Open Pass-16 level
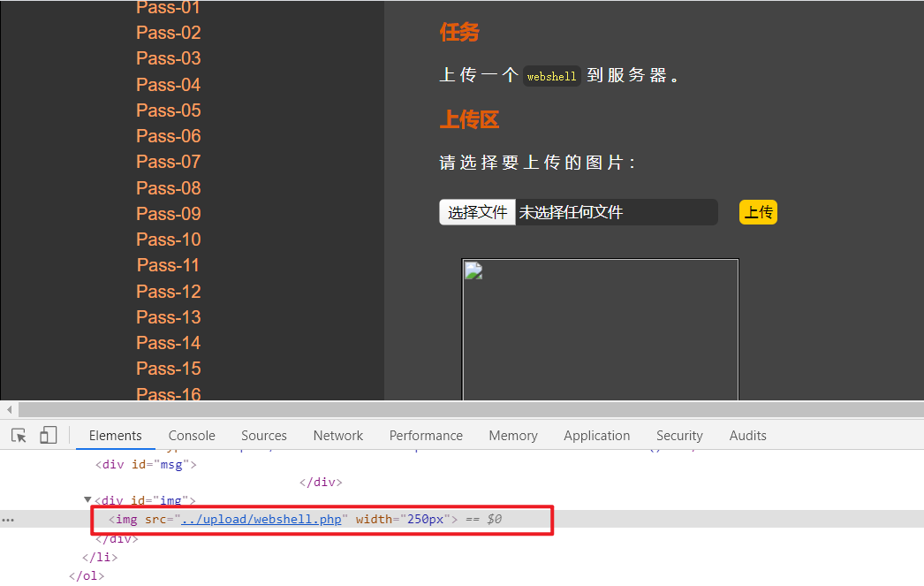Viewport: 924px width, 586px height. coord(169,394)
